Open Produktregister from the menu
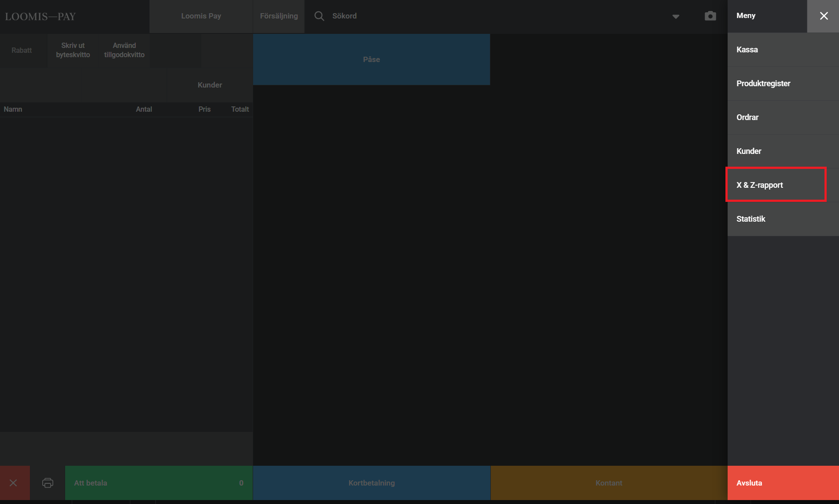839x504 pixels. pos(783,84)
